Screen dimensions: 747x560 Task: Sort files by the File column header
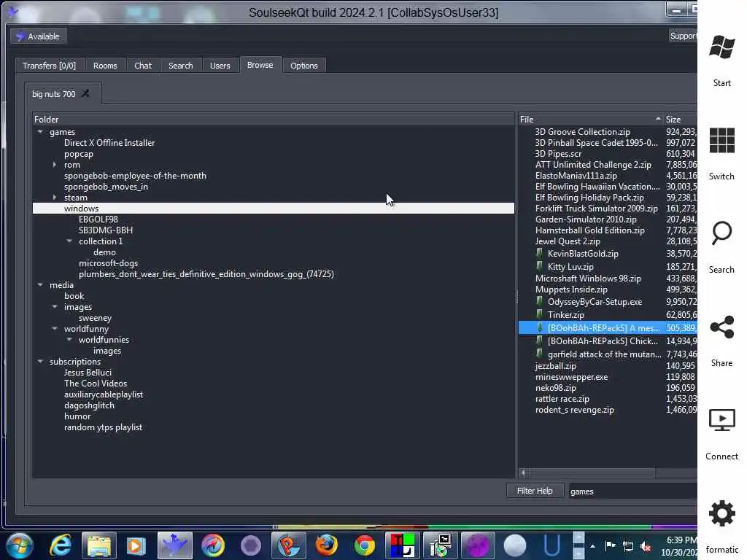(591, 119)
